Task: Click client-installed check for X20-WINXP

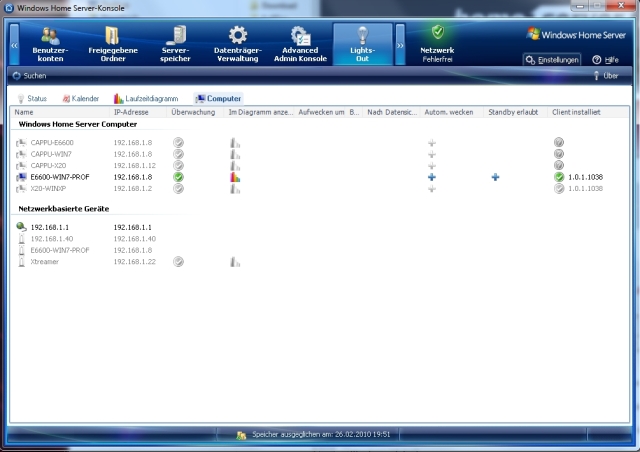Action: point(559,188)
